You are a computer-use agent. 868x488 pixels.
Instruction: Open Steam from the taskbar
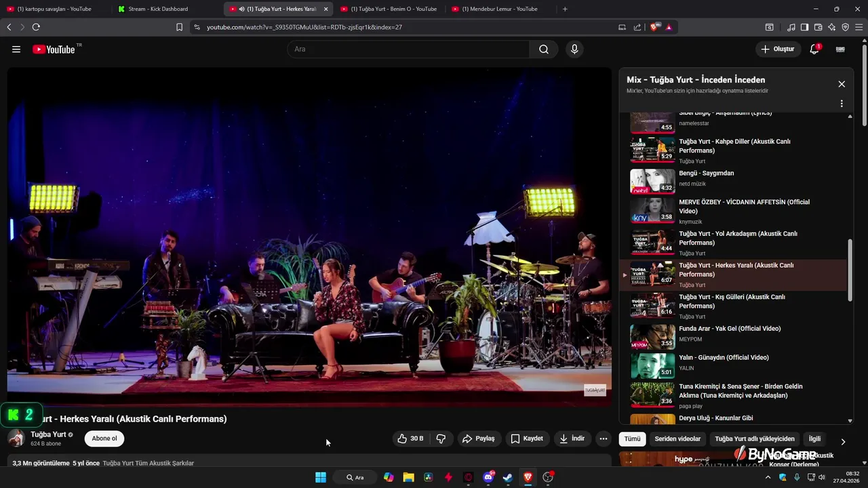click(508, 477)
